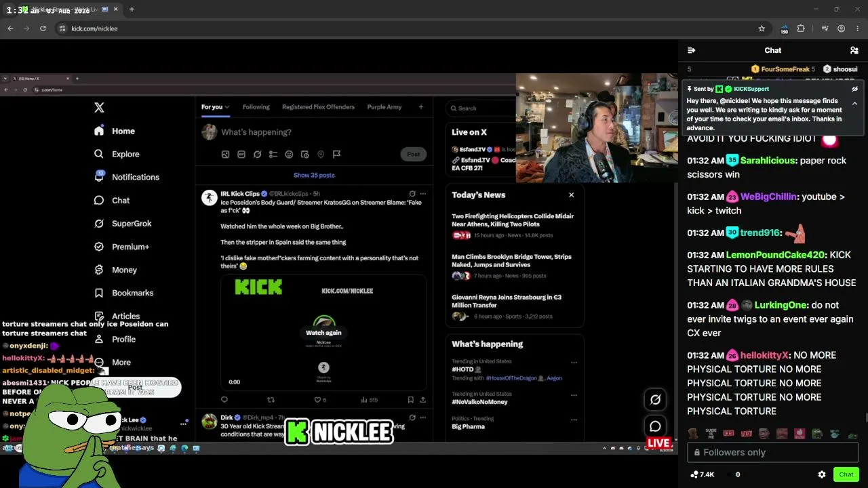The height and width of the screenshot is (488, 868).
Task: Add a timeline tab with plus icon
Action: pos(420,107)
